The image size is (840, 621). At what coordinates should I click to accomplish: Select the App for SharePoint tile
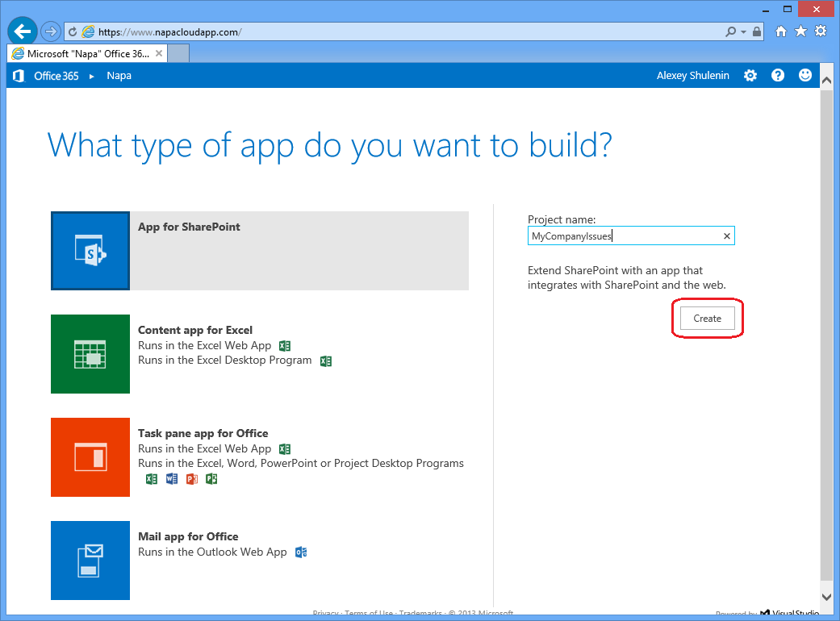point(258,250)
